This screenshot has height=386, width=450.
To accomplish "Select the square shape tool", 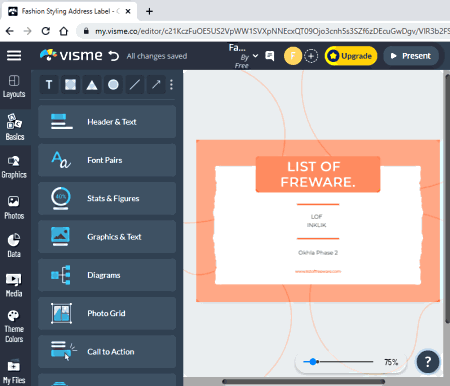I will click(70, 85).
